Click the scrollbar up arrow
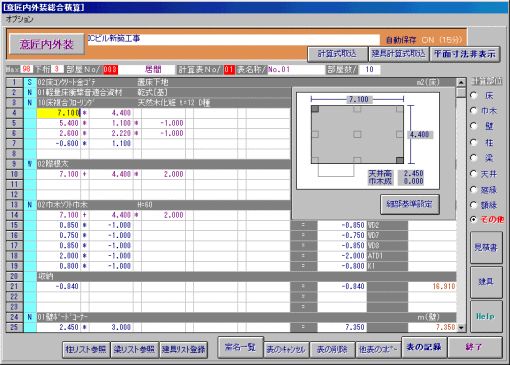This screenshot has width=510, height=365. pos(461,82)
